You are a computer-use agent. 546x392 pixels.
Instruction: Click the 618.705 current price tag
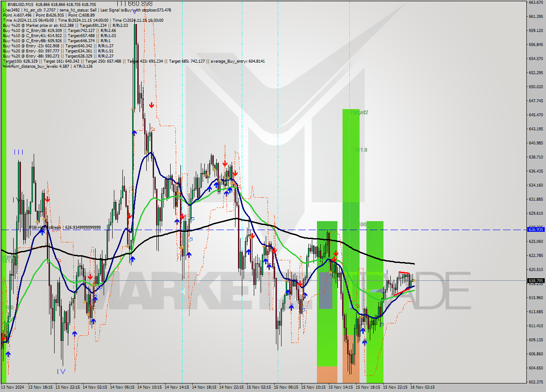(536, 281)
